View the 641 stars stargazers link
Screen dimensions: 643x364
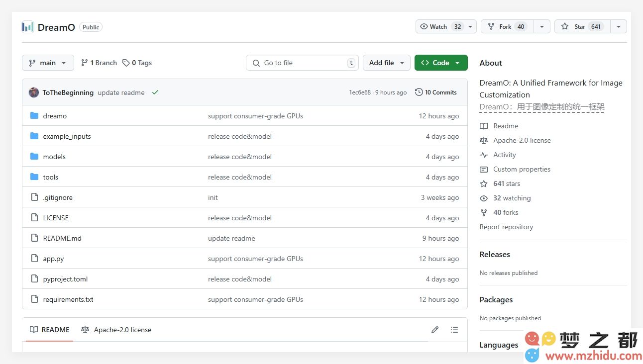point(507,184)
